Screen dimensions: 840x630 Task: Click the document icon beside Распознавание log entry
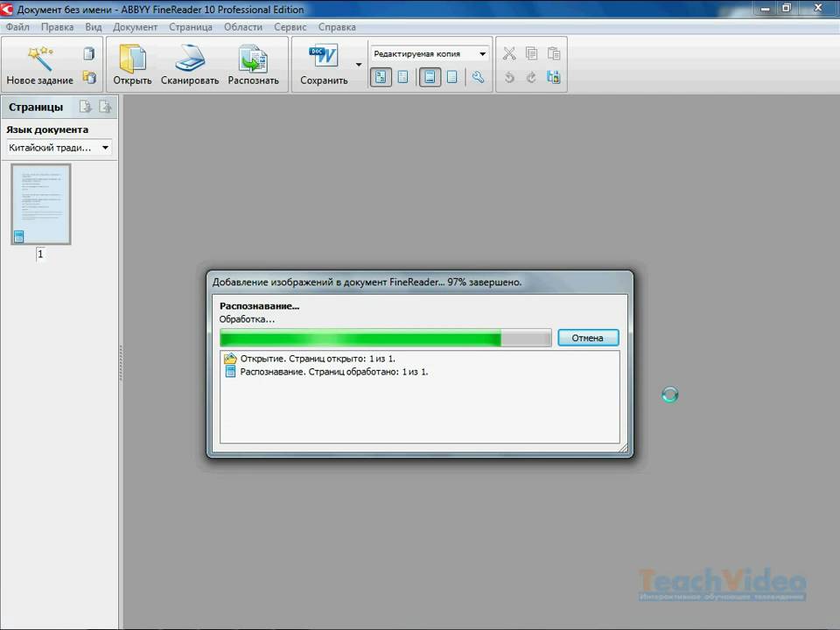[230, 371]
